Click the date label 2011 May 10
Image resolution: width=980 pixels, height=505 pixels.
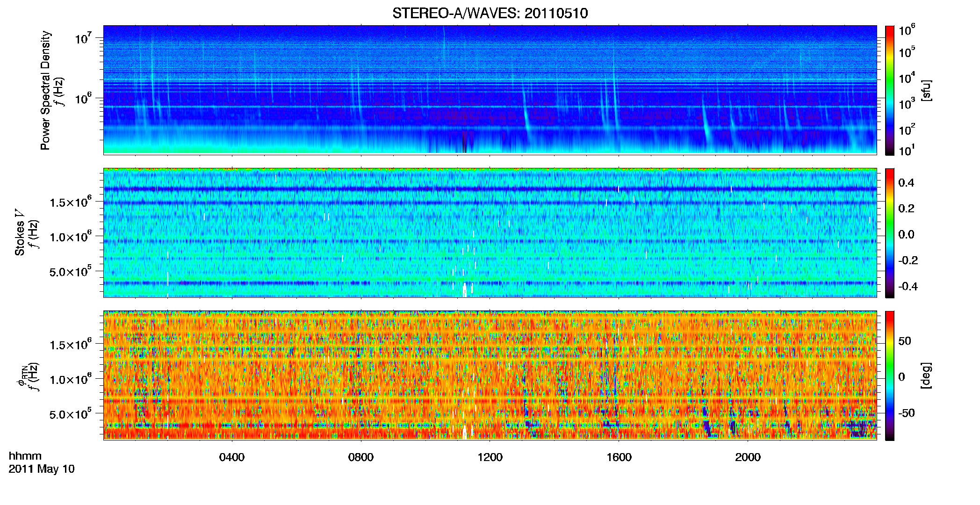(x=42, y=469)
